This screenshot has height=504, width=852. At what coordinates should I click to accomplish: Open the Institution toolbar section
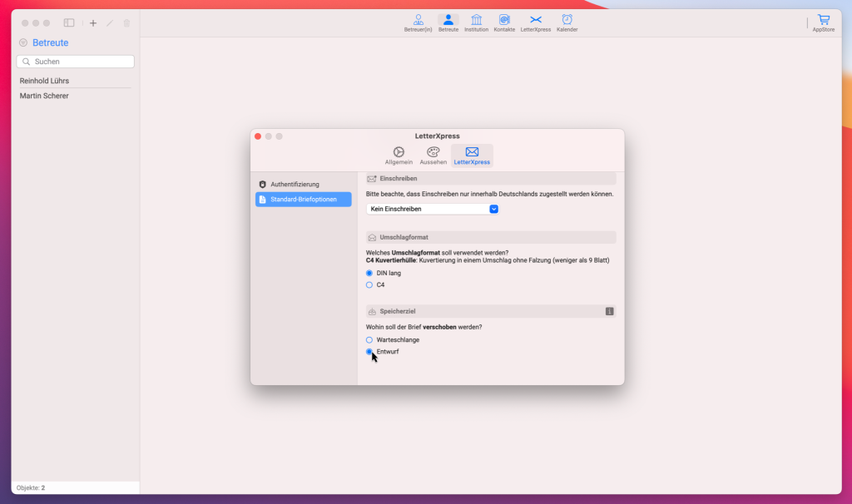[x=476, y=23]
